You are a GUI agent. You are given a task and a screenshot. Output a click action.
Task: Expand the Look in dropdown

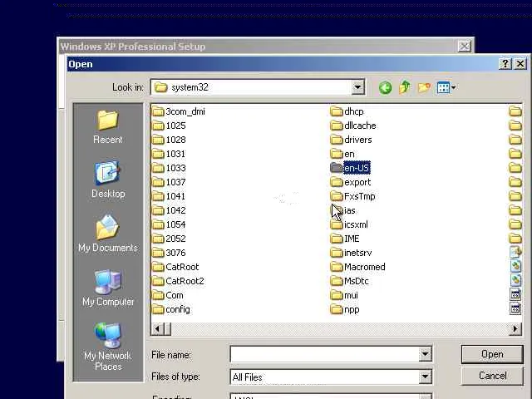(357, 87)
